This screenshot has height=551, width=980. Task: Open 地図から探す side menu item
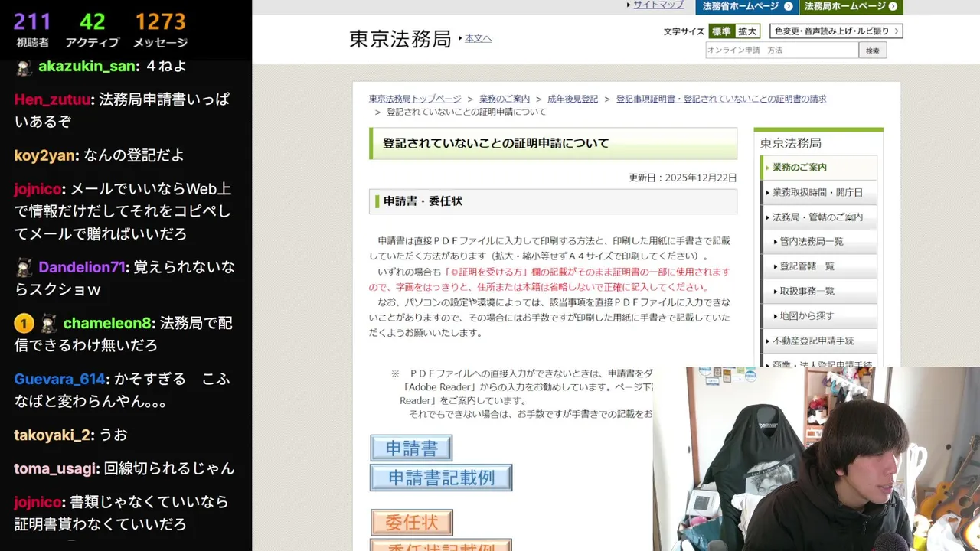point(818,316)
